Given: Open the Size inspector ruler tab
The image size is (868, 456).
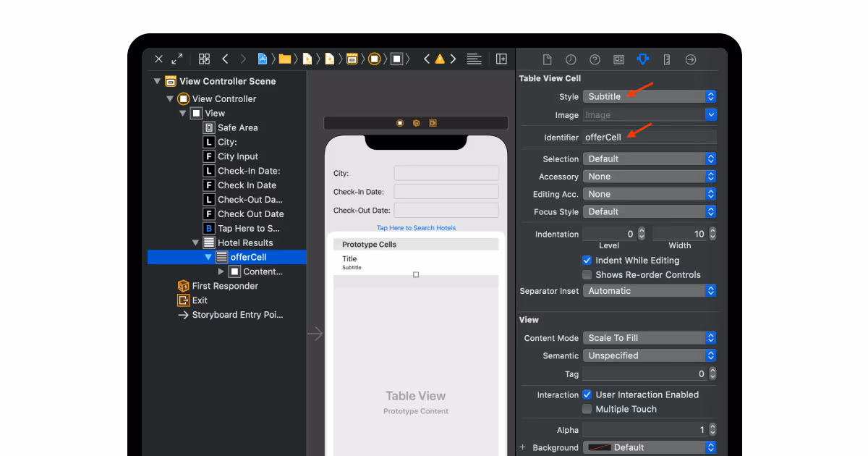Looking at the screenshot, I should (x=667, y=59).
